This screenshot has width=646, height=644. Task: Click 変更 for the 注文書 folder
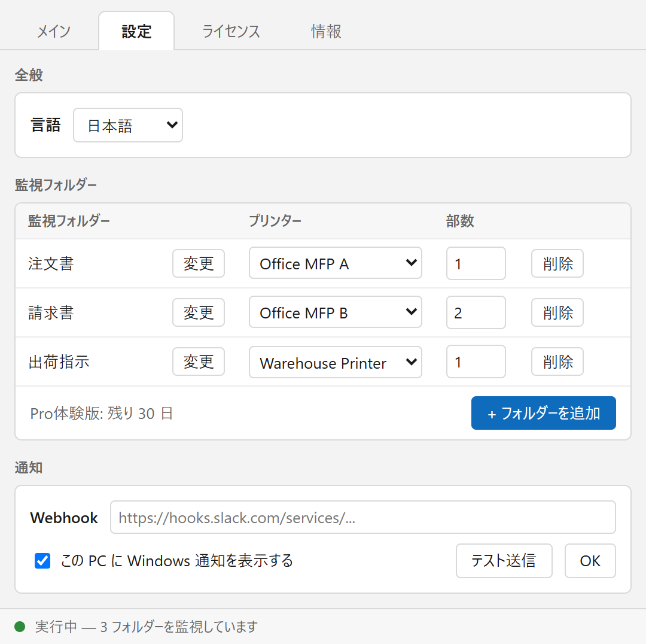[199, 263]
